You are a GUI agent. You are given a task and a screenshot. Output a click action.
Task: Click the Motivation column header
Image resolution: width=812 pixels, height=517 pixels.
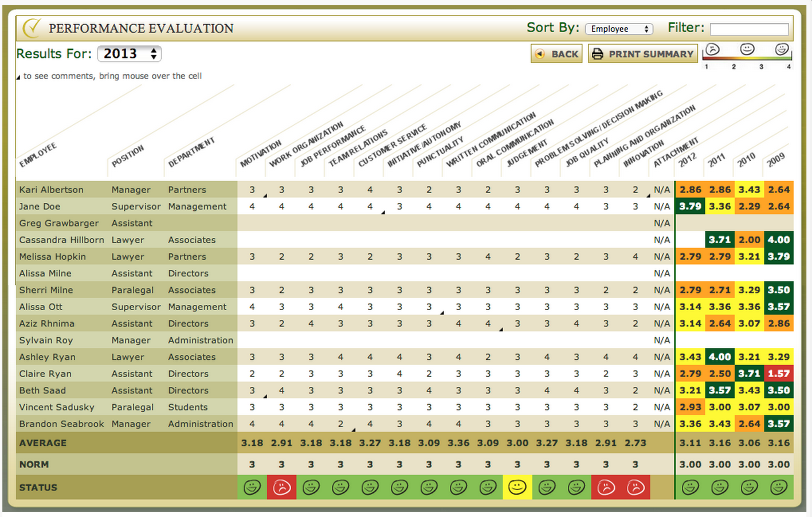261,154
